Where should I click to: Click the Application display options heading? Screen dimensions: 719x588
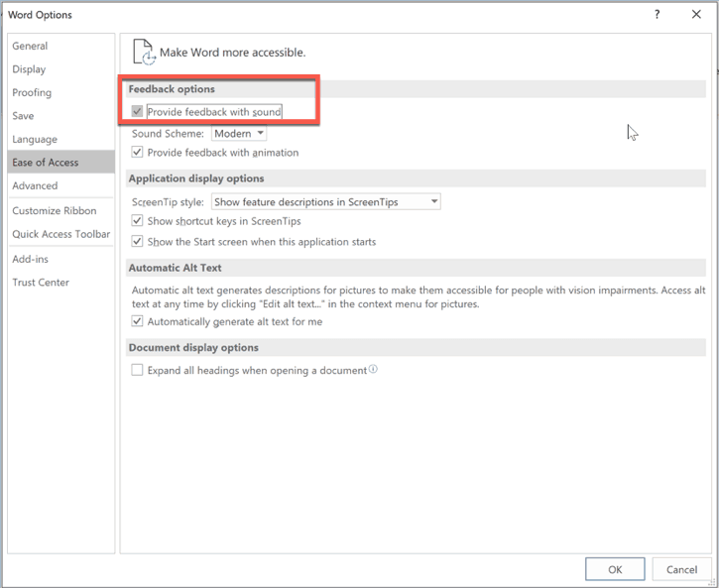(x=196, y=178)
